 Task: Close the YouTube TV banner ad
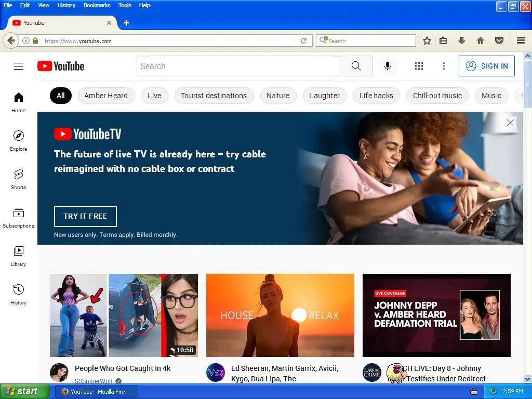pos(510,123)
